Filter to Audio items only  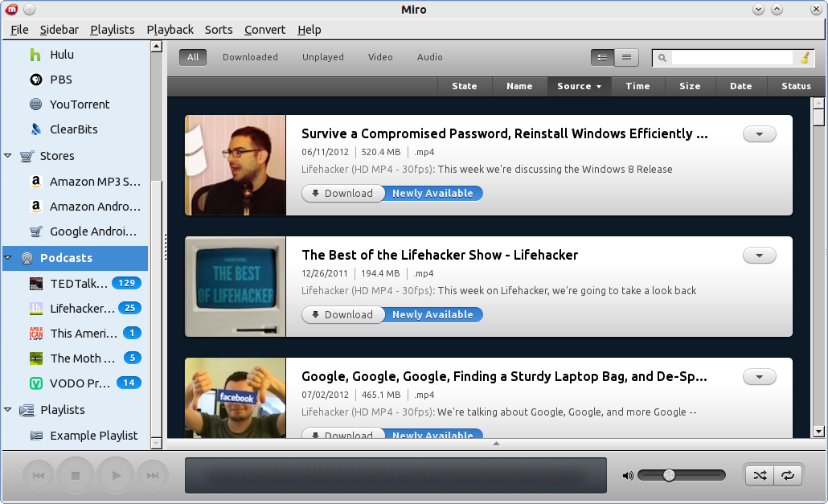(430, 57)
